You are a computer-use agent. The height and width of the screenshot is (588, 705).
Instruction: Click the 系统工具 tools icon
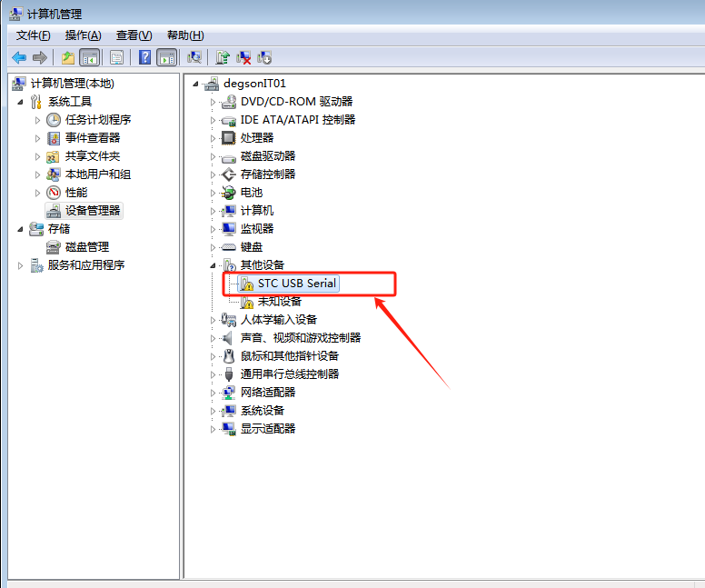pos(36,102)
